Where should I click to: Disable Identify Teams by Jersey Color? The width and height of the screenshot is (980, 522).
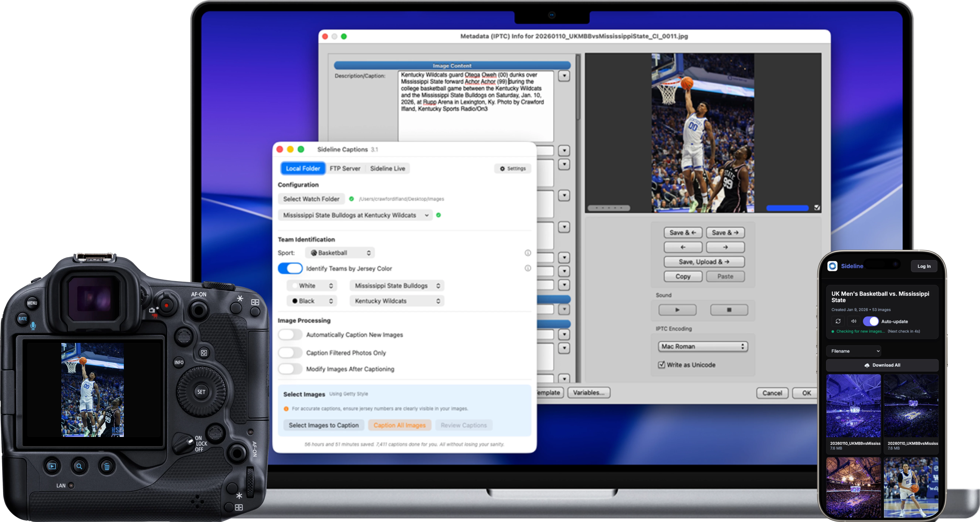pyautogui.click(x=290, y=268)
